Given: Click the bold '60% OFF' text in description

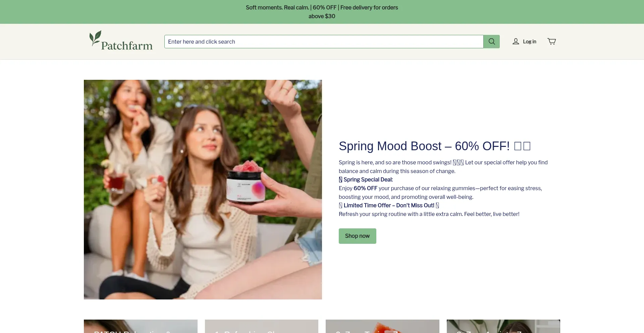Looking at the screenshot, I should tap(365, 188).
